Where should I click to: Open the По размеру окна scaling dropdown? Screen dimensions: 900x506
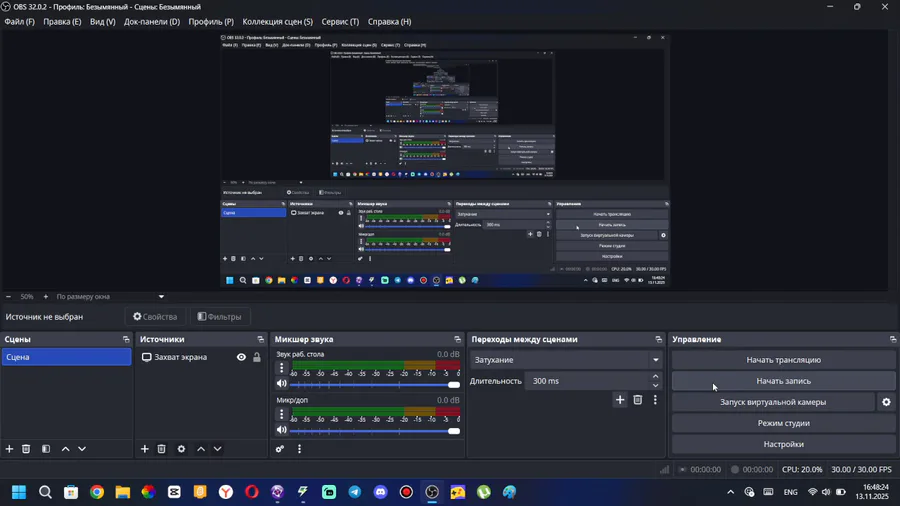110,297
